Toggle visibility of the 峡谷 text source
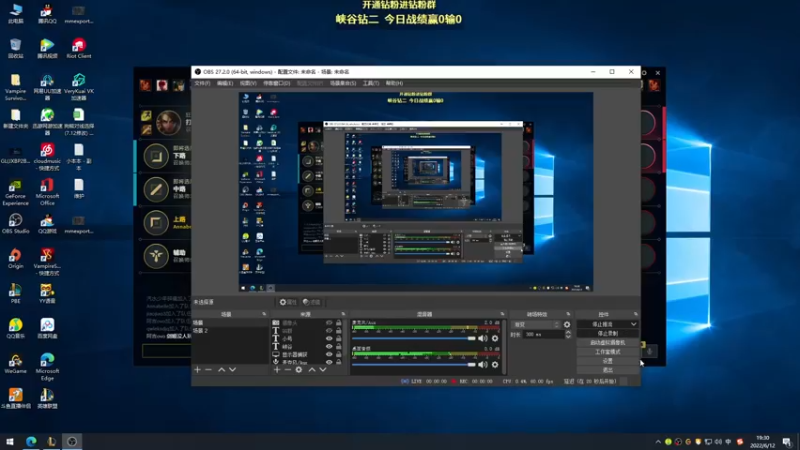The width and height of the screenshot is (800, 450). [x=329, y=346]
